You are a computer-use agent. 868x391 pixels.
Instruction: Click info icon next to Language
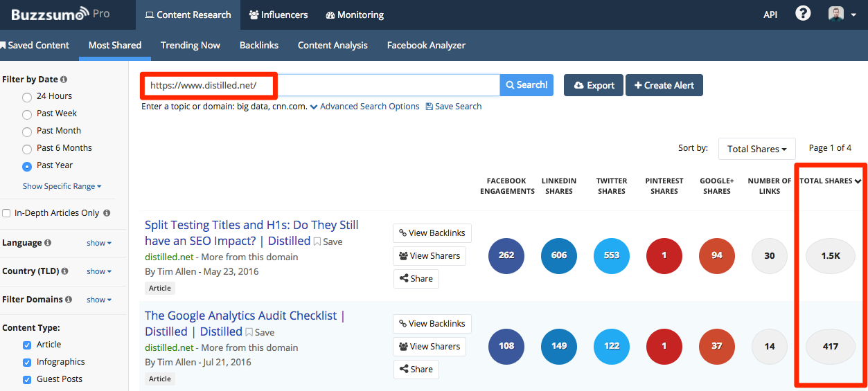point(48,243)
